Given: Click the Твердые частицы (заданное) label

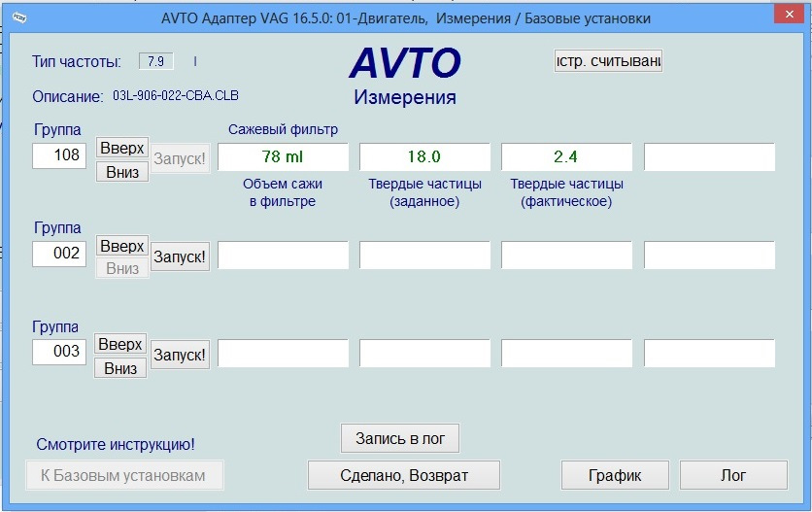Looking at the screenshot, I should click(x=424, y=192).
